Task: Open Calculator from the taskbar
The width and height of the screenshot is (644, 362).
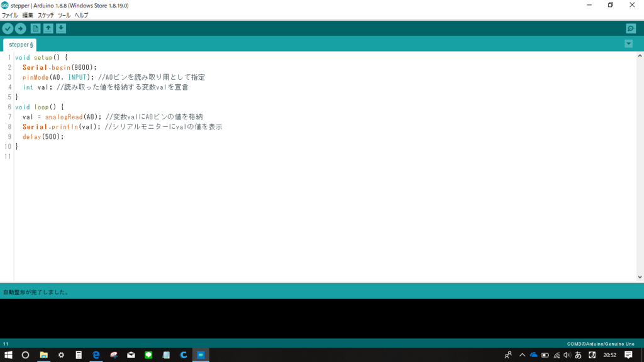Action: click(79, 355)
